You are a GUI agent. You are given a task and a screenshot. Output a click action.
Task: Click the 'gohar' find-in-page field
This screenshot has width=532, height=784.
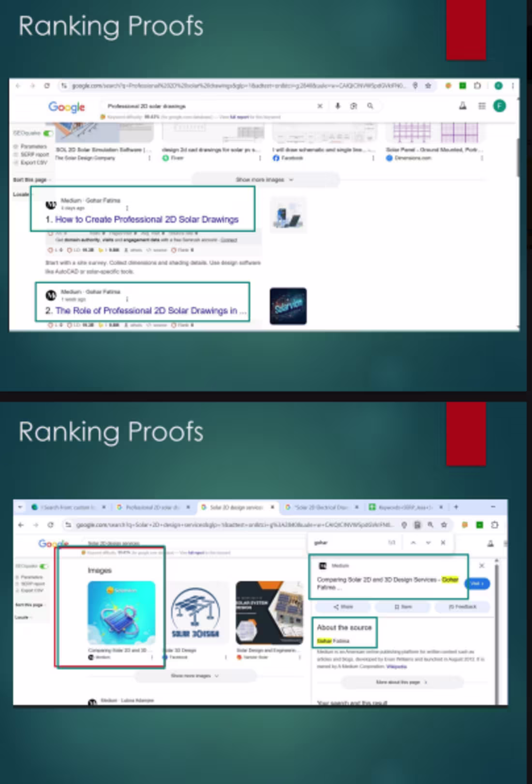348,543
